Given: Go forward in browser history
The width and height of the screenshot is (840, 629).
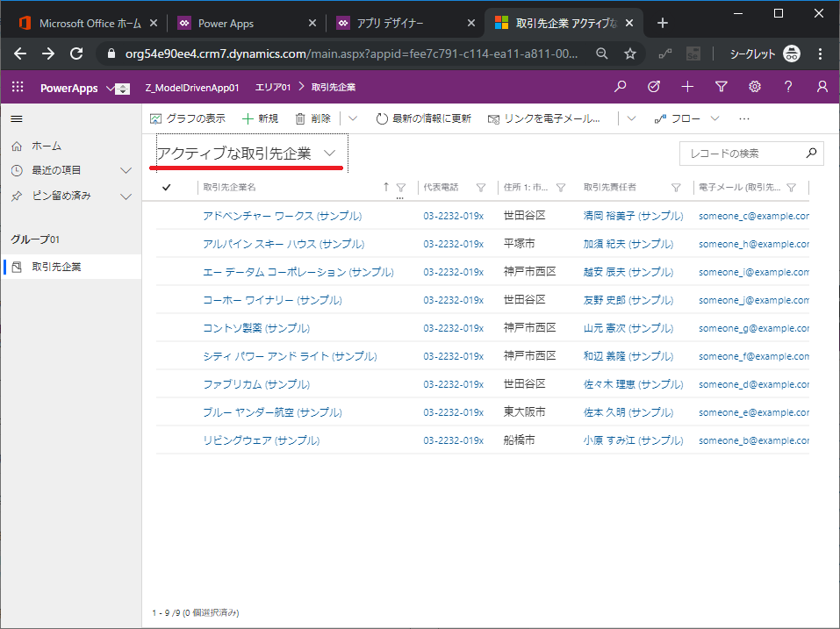Looking at the screenshot, I should click(48, 54).
